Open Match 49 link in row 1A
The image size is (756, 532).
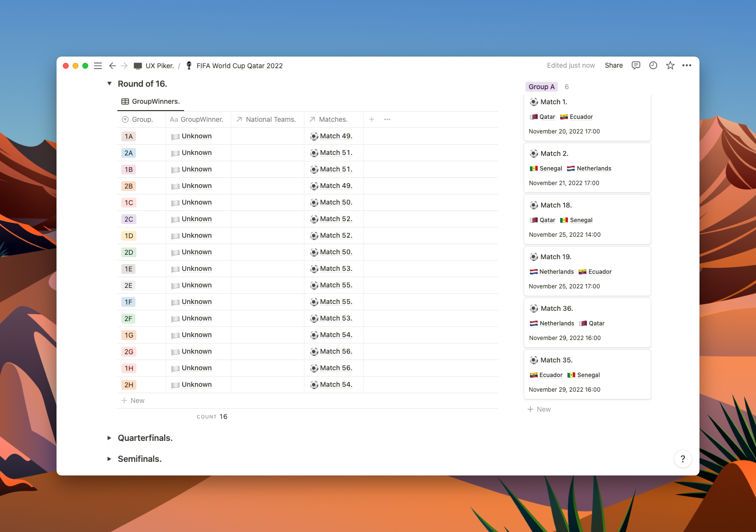[x=336, y=136]
